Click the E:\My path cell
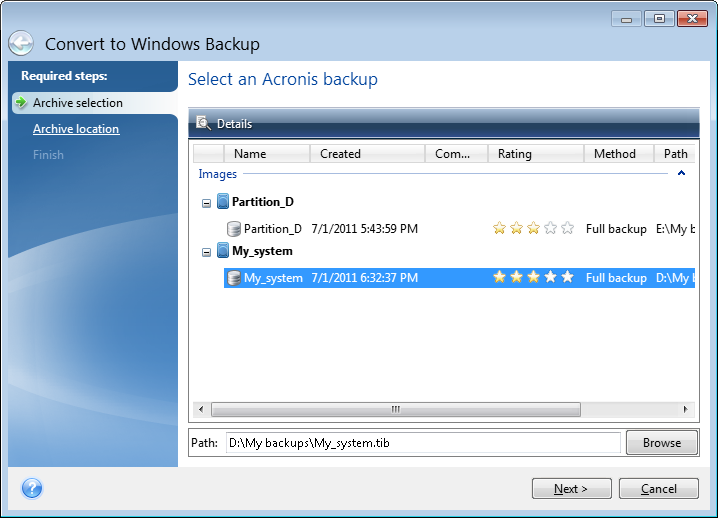This screenshot has height=518, width=718. (x=675, y=229)
